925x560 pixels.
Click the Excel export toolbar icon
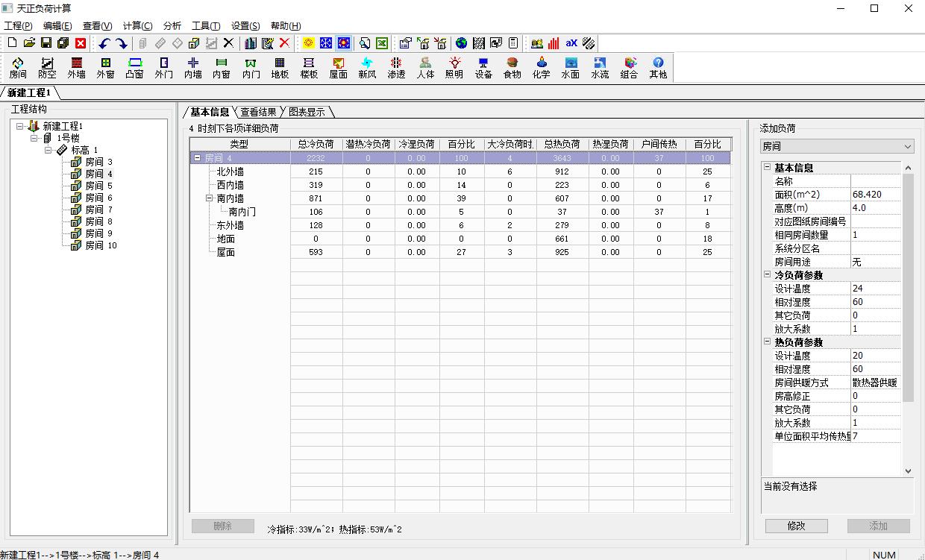tap(381, 43)
